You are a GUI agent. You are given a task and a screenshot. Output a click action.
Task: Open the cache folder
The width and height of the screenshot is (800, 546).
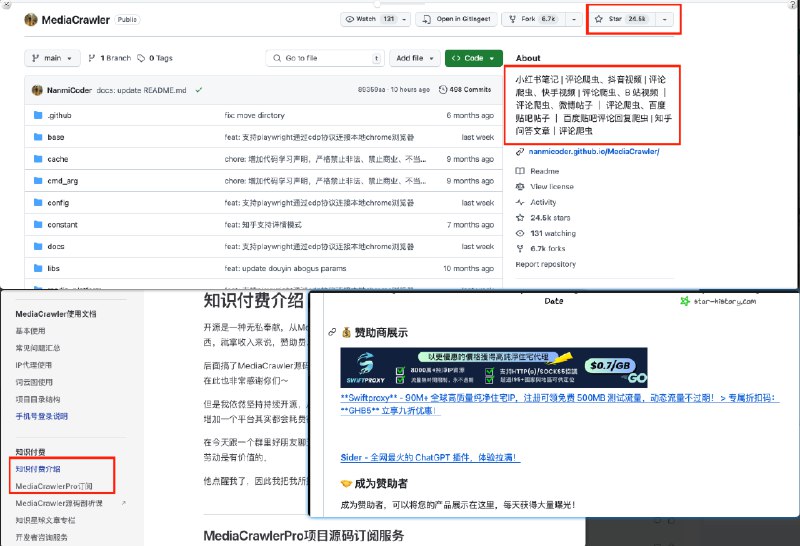tap(58, 159)
